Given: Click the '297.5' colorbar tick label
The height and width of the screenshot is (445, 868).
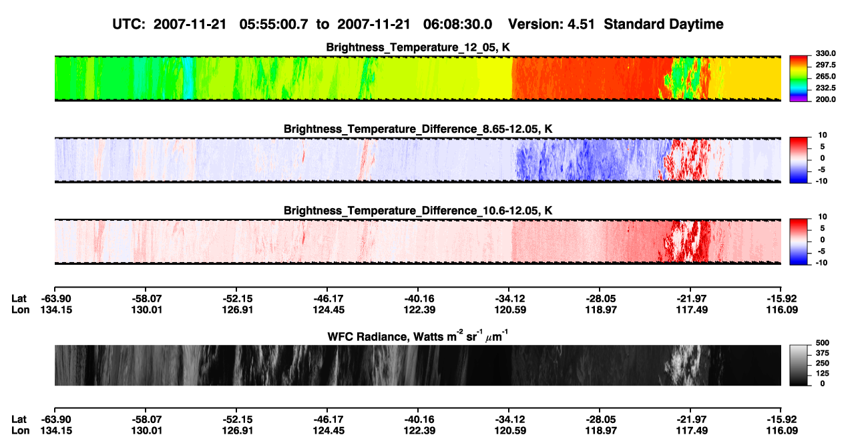Looking at the screenshot, I should pyautogui.click(x=825, y=65).
